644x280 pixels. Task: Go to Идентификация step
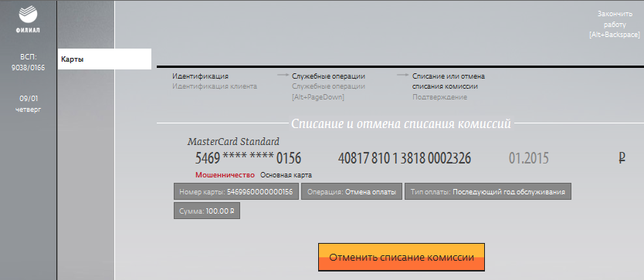201,76
